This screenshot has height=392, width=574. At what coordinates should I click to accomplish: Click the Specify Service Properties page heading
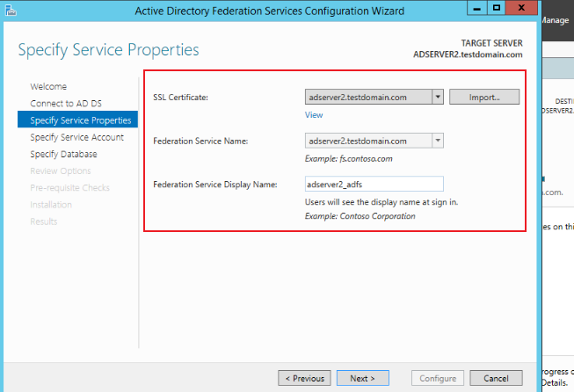108,50
